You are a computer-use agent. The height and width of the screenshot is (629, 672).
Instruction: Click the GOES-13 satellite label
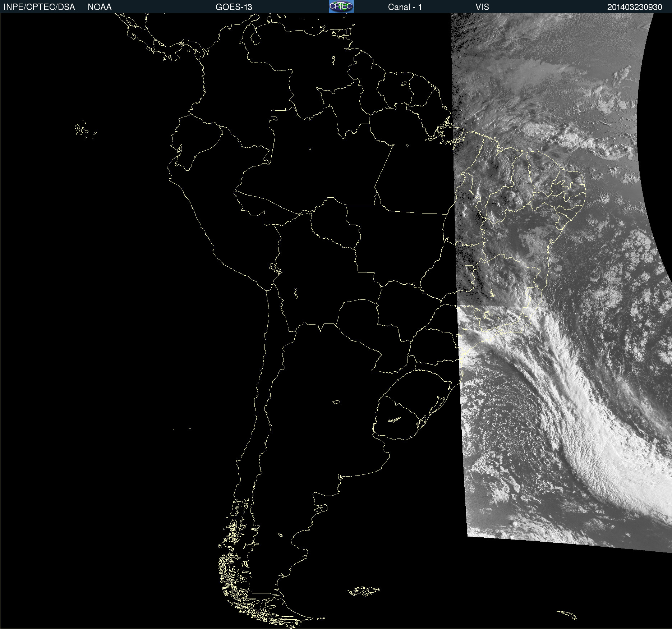pos(234,7)
